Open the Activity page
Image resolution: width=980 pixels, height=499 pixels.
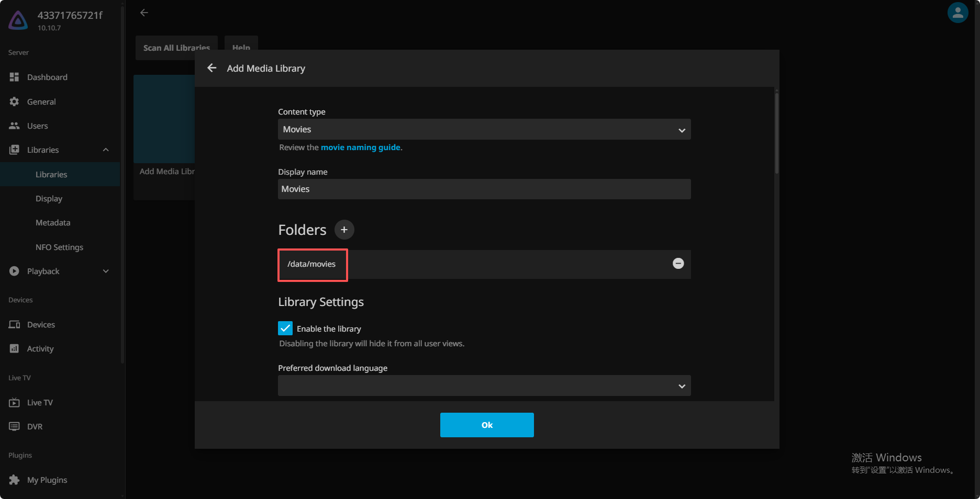60,348
